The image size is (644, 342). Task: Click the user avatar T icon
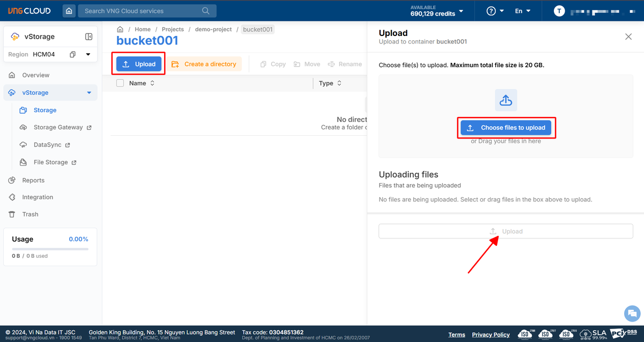pyautogui.click(x=560, y=11)
